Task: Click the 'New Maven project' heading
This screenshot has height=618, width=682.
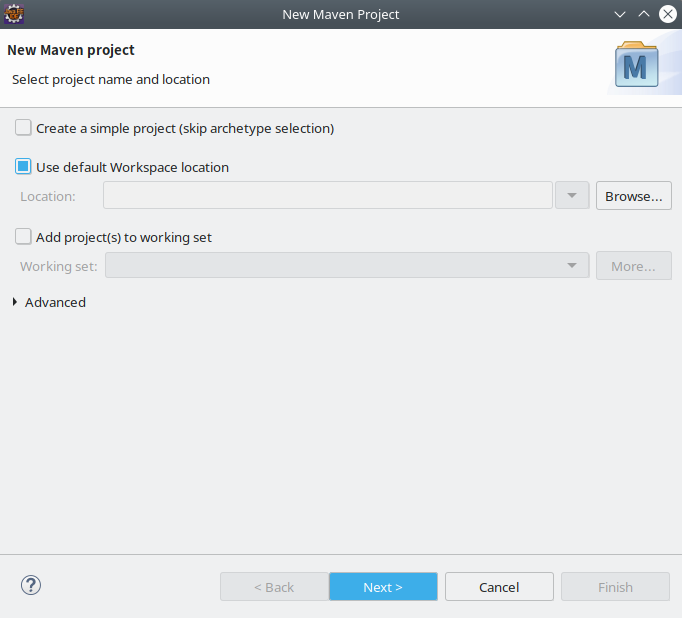Action: pyautogui.click(x=71, y=50)
